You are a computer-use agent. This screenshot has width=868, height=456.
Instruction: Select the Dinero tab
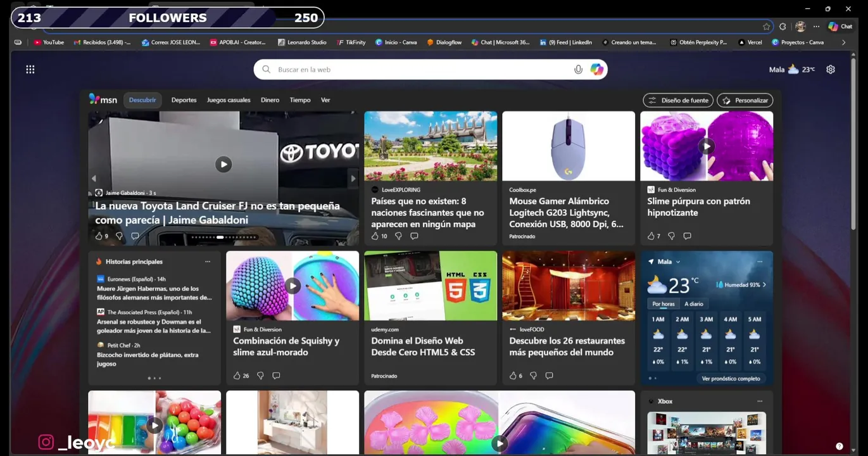(270, 100)
